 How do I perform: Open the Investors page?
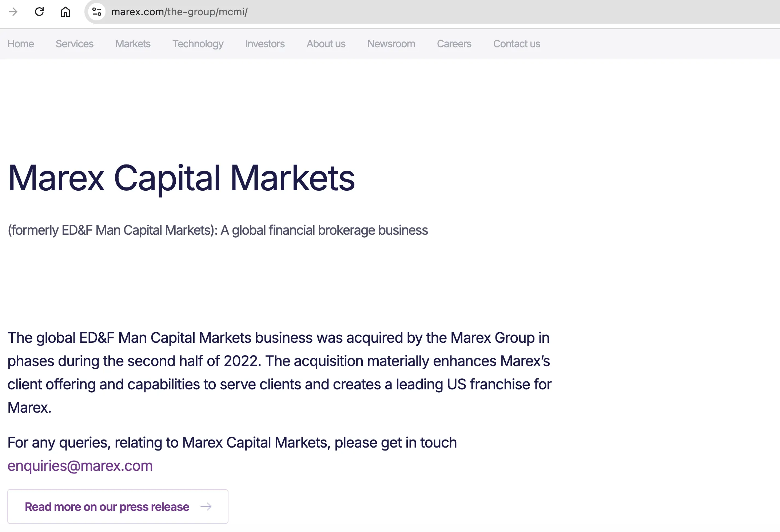[x=265, y=44]
